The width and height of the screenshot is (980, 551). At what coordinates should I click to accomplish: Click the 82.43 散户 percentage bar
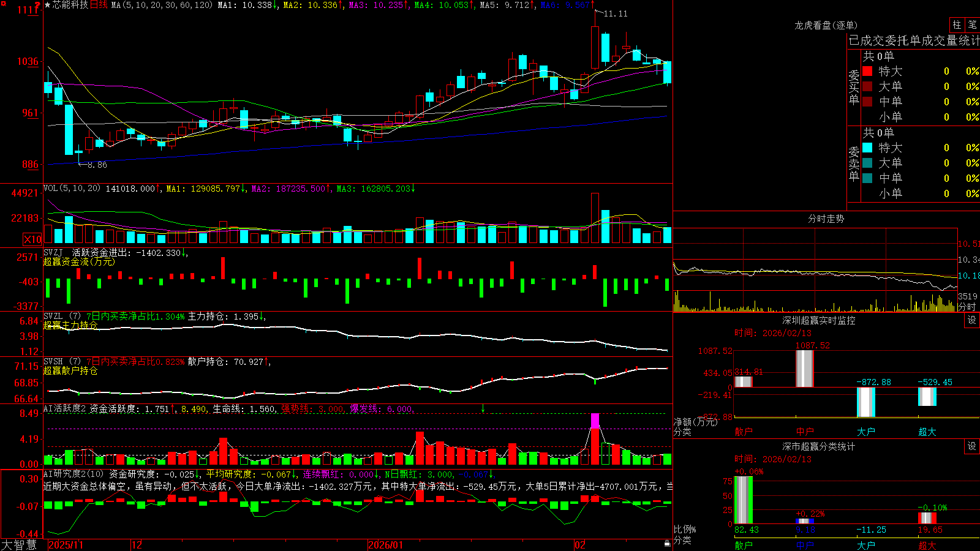coord(744,500)
